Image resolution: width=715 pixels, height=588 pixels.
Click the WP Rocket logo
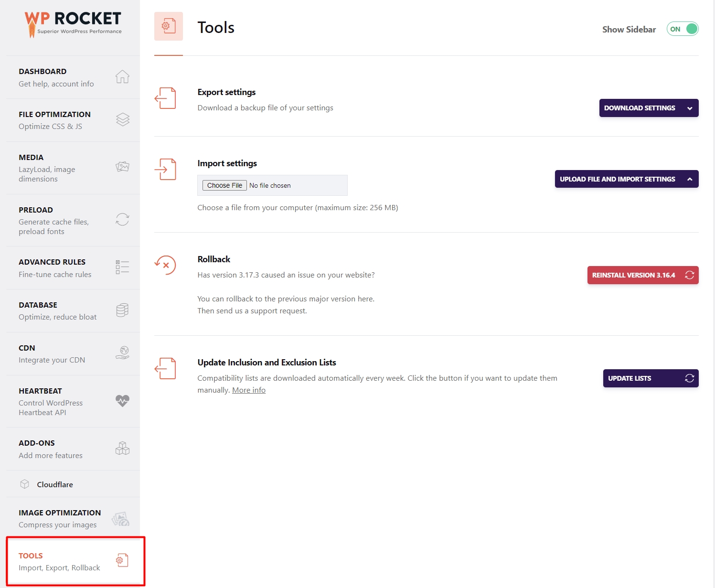click(x=73, y=24)
